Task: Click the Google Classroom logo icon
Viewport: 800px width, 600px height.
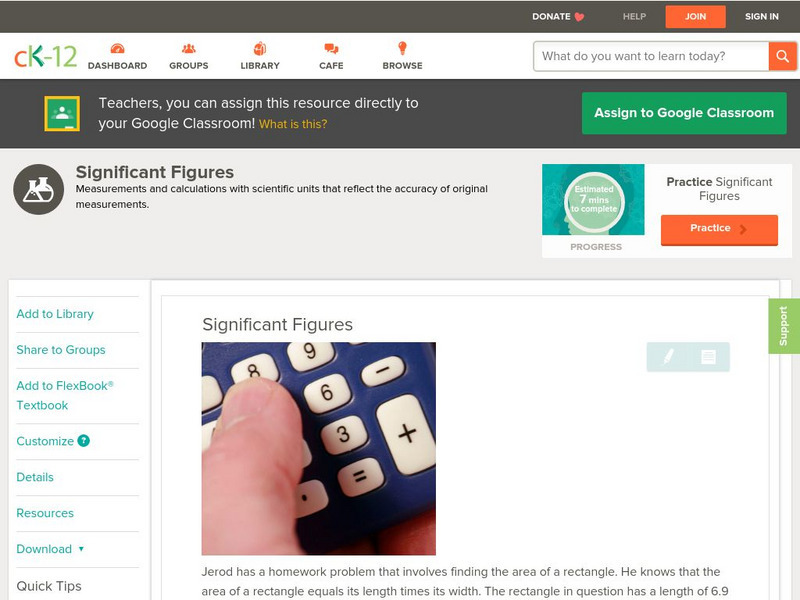Action: tap(62, 113)
